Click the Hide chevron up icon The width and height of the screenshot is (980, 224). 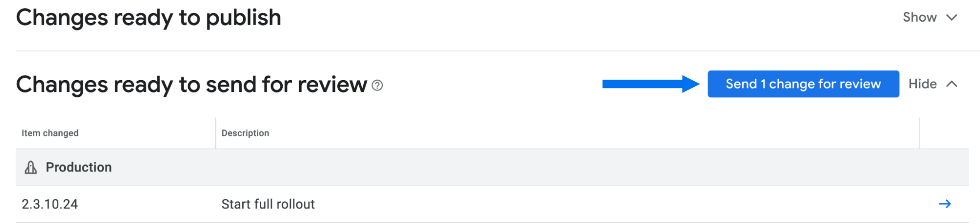pyautogui.click(x=952, y=84)
